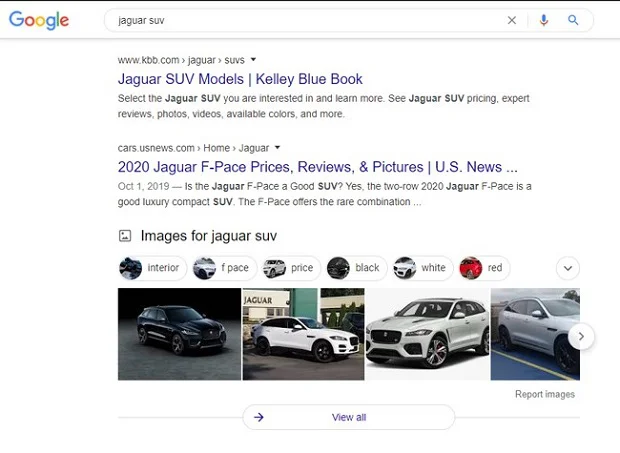Screen dimensions: 620x453
Task: Click the View all images button
Action: point(349,417)
